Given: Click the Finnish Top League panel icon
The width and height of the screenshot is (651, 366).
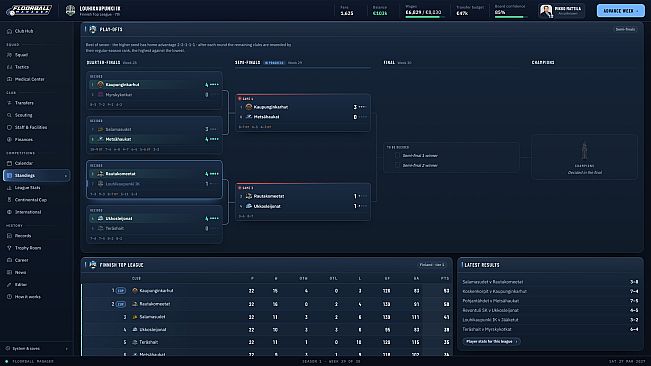Looking at the screenshot, I should (x=93, y=265).
